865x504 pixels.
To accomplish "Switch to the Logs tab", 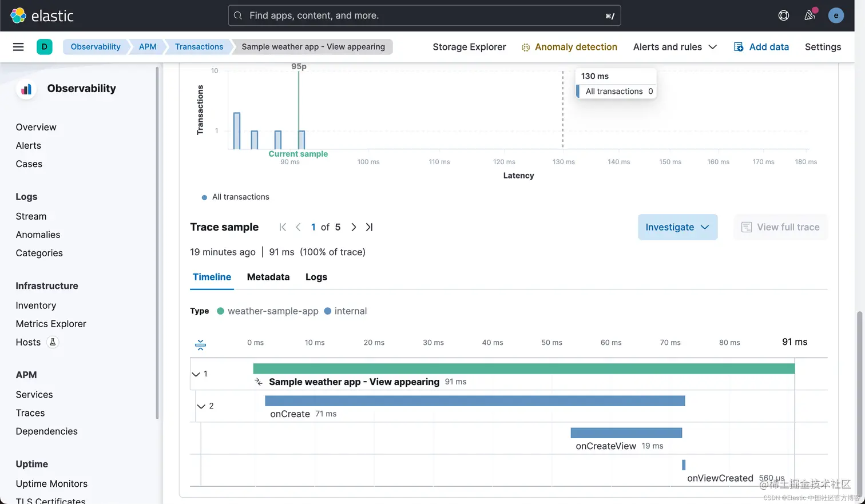I will pos(316,277).
